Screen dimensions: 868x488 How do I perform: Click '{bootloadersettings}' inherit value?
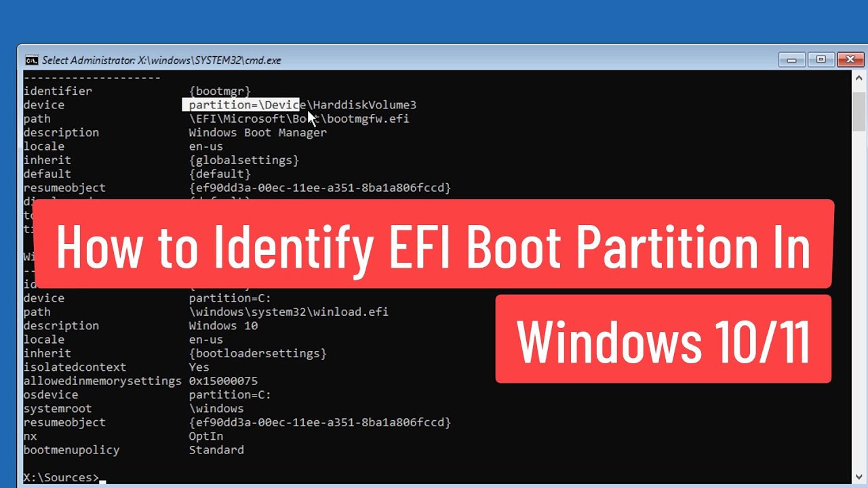coord(258,353)
